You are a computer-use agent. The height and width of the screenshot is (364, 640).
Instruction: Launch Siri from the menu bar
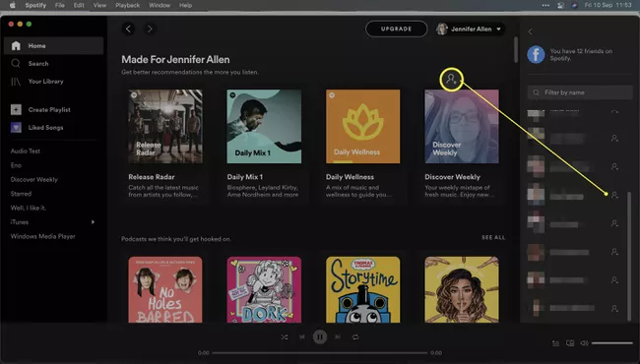(x=574, y=5)
